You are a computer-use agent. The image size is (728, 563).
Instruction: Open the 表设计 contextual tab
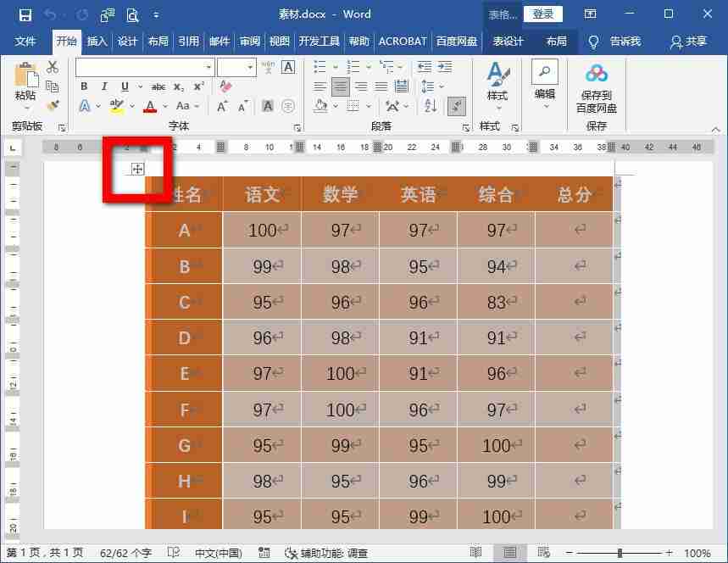(508, 41)
